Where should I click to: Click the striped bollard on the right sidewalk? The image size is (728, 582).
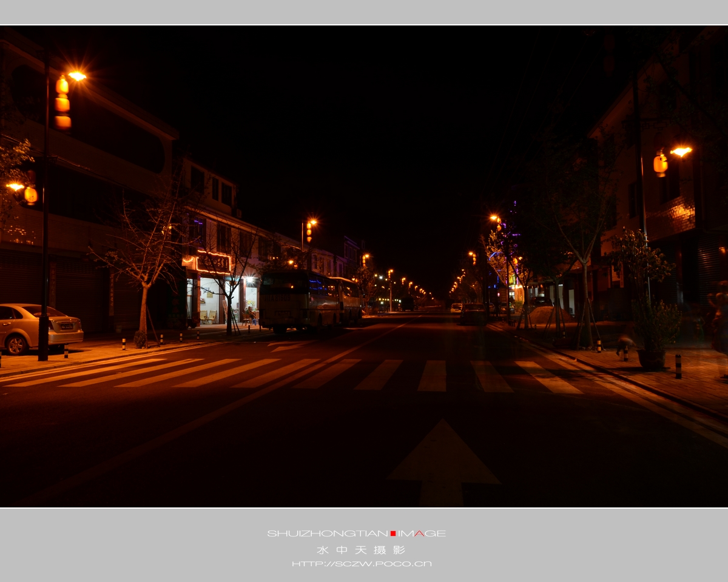(x=678, y=366)
